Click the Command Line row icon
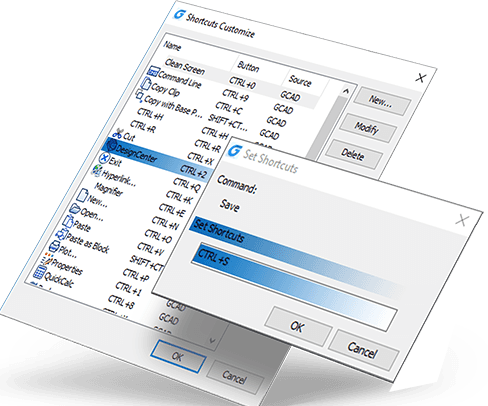The height and width of the screenshot is (406, 488). click(153, 71)
